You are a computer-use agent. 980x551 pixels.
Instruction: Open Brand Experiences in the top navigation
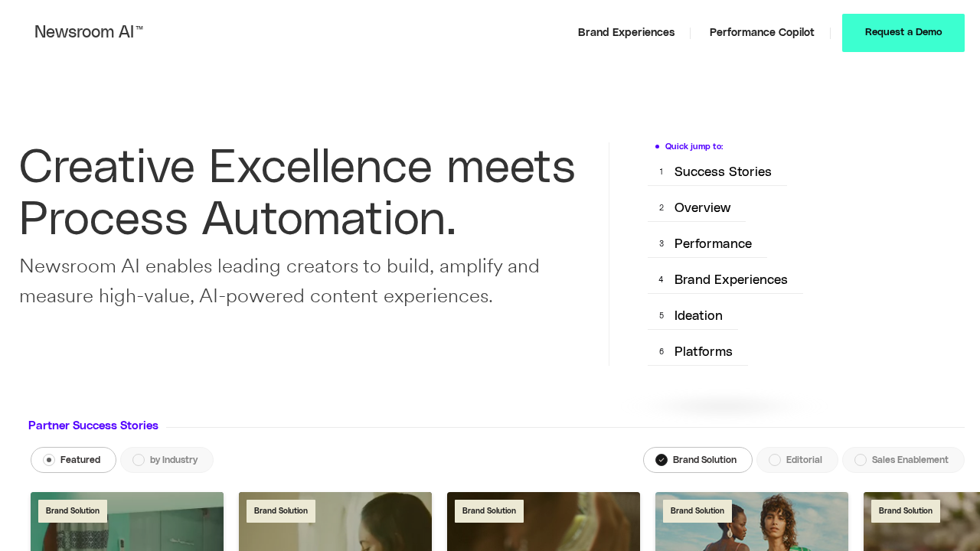point(626,32)
